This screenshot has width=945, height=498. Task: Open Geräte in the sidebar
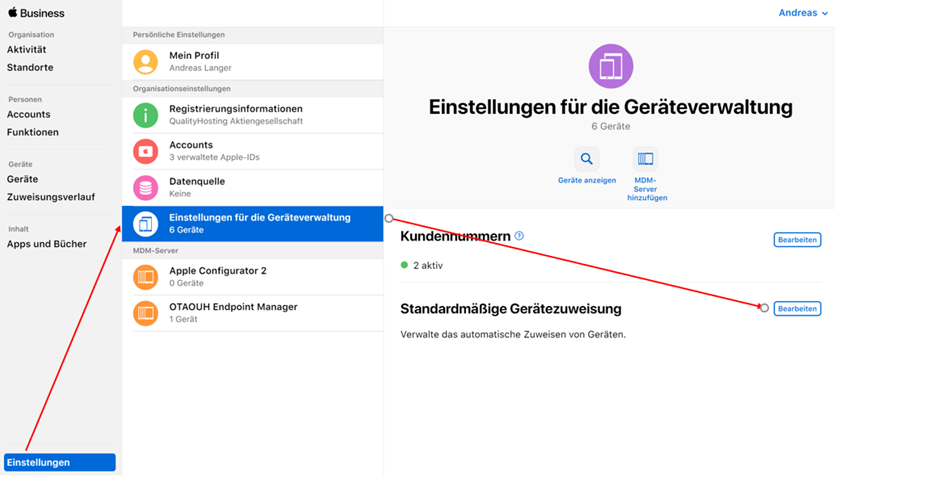(x=22, y=179)
